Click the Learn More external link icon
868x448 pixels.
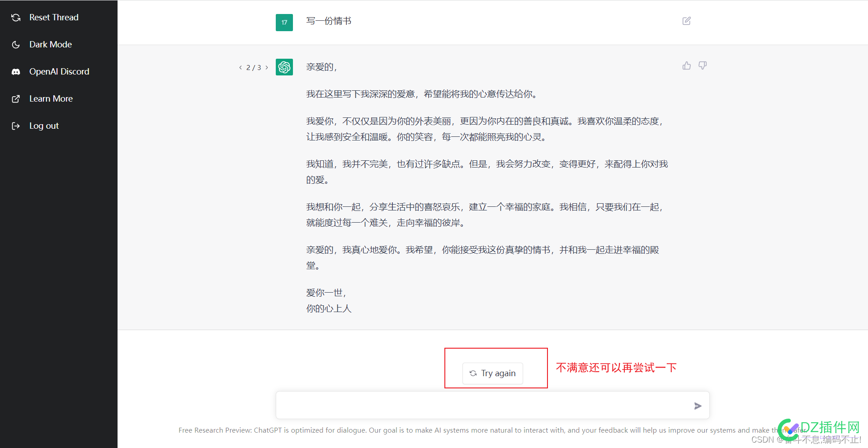point(16,99)
